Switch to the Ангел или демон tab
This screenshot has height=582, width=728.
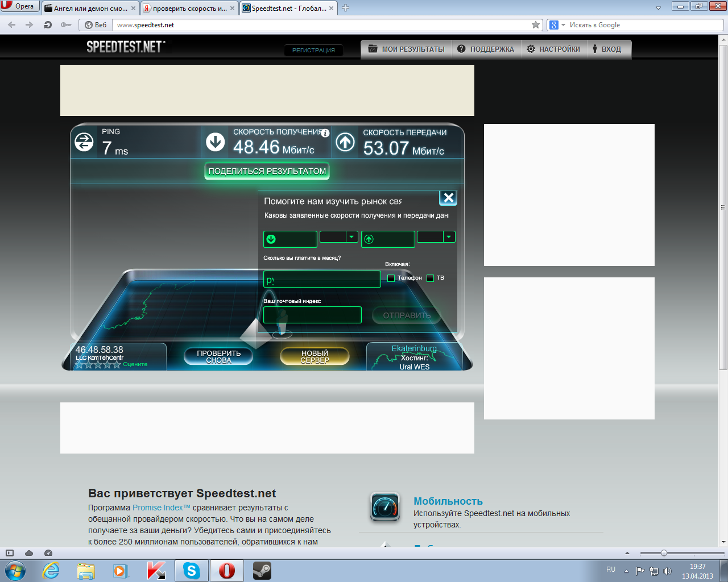pyautogui.click(x=90, y=9)
